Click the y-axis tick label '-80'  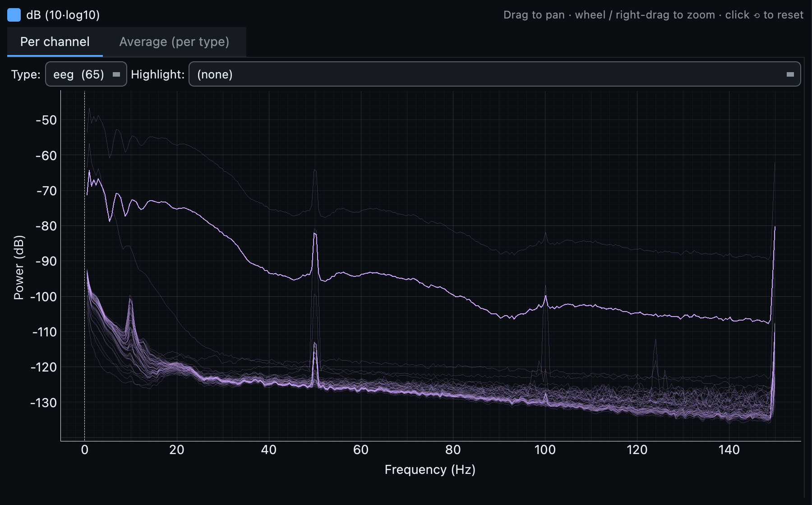[x=46, y=226]
